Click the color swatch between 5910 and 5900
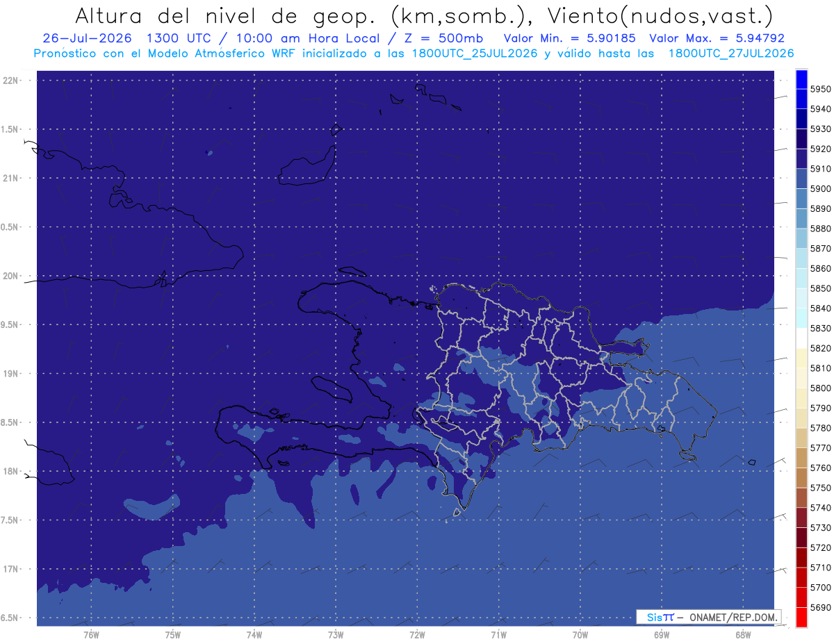This screenshot has width=834, height=644. pos(801,179)
